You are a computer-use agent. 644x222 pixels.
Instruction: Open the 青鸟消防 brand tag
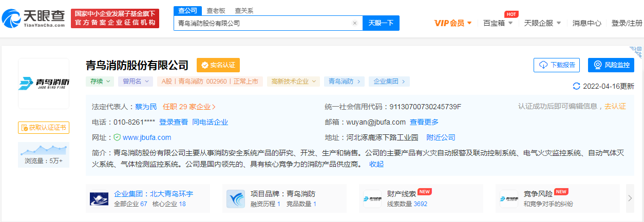pos(345,81)
